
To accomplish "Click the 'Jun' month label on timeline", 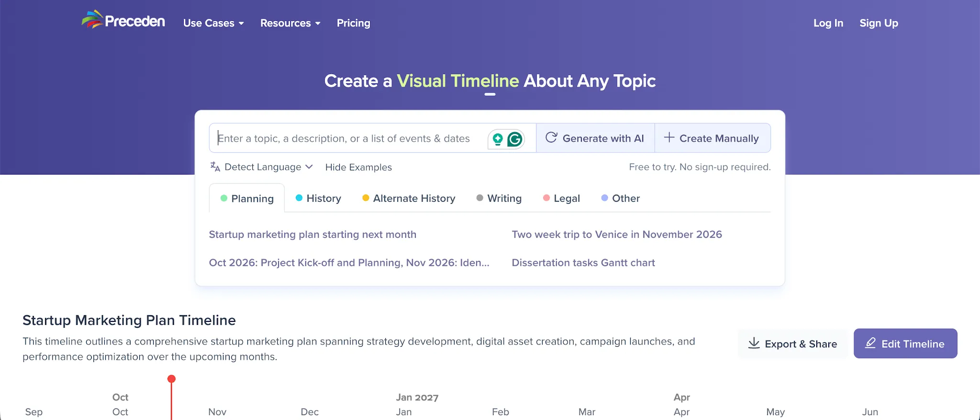I will (x=870, y=412).
